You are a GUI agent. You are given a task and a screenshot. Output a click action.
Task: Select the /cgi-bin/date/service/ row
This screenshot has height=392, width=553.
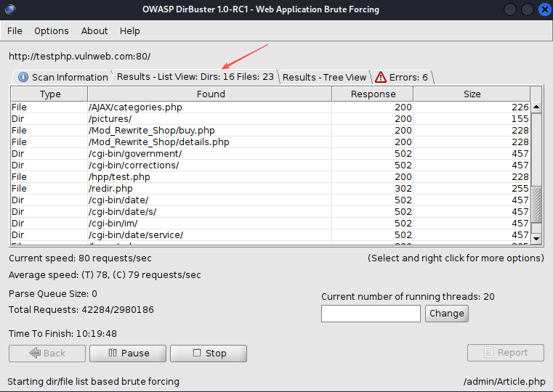[270, 235]
